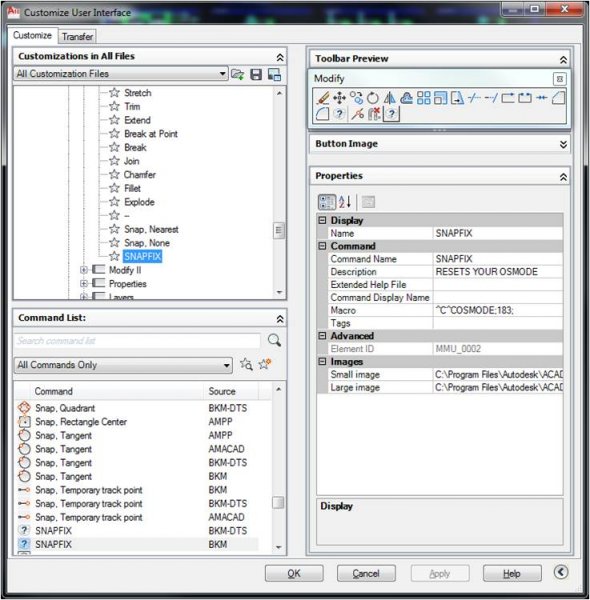Click the Macro value field

point(497,310)
